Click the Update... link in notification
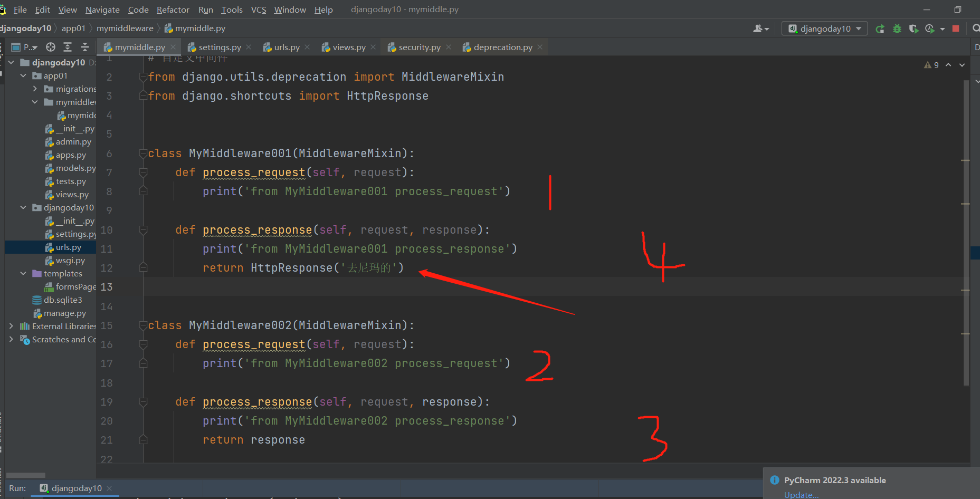The image size is (980, 499). (x=801, y=494)
